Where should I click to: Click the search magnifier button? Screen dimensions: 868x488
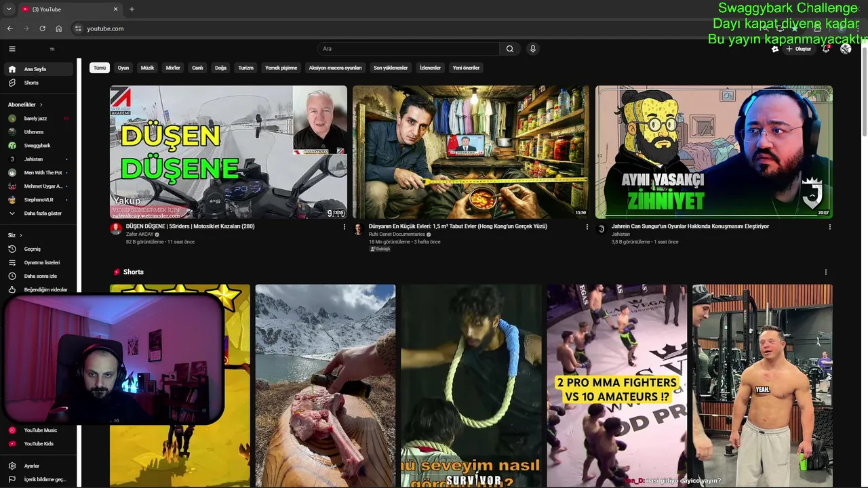tap(510, 49)
